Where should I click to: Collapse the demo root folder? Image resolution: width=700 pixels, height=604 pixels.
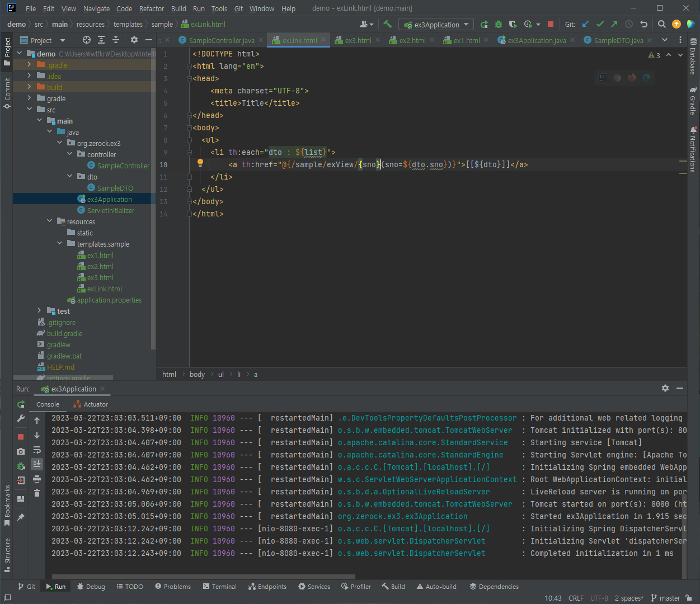tap(20, 53)
